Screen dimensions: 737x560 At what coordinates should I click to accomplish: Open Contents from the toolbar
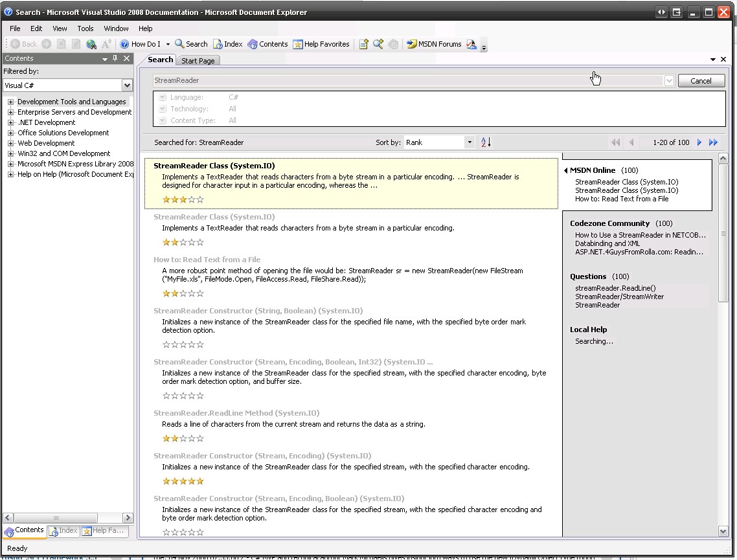267,44
